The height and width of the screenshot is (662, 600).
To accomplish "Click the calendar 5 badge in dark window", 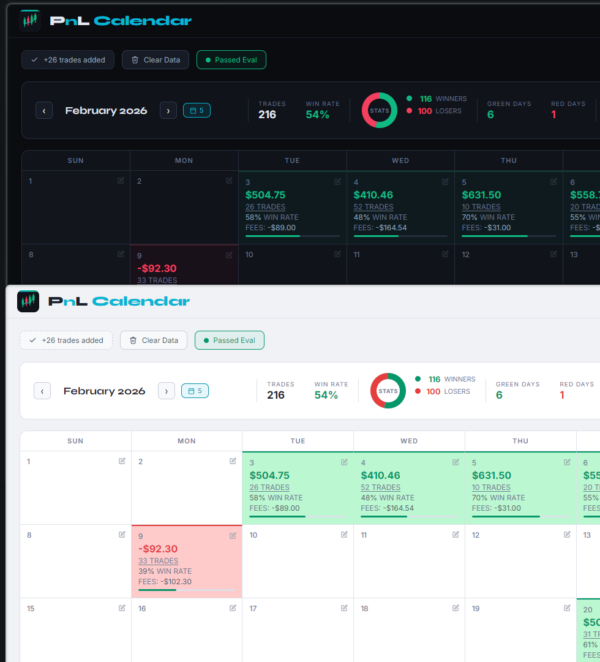I will tap(197, 111).
